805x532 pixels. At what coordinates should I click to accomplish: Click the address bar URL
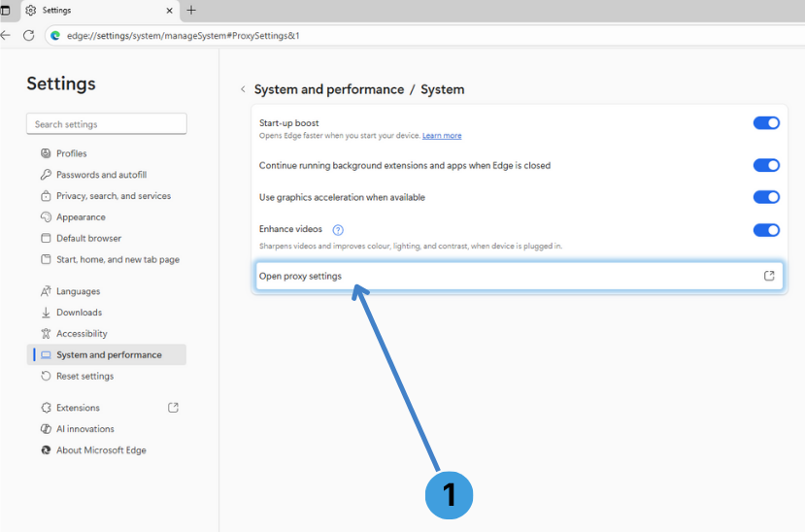184,35
